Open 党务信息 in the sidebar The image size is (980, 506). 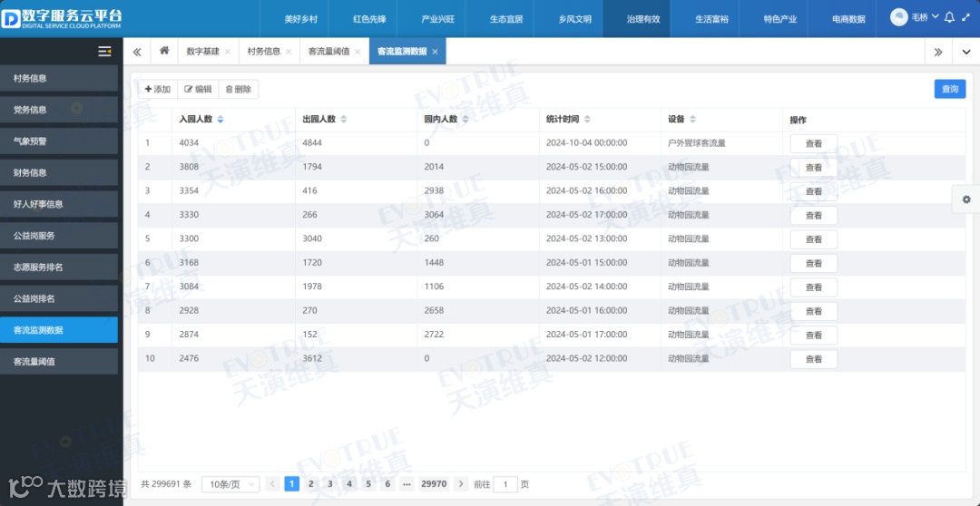pos(59,110)
